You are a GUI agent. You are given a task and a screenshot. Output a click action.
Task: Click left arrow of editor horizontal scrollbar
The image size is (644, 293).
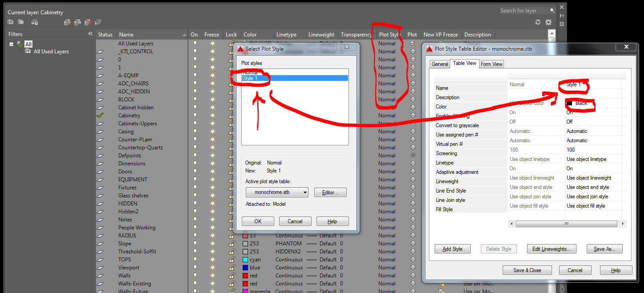pos(511,224)
